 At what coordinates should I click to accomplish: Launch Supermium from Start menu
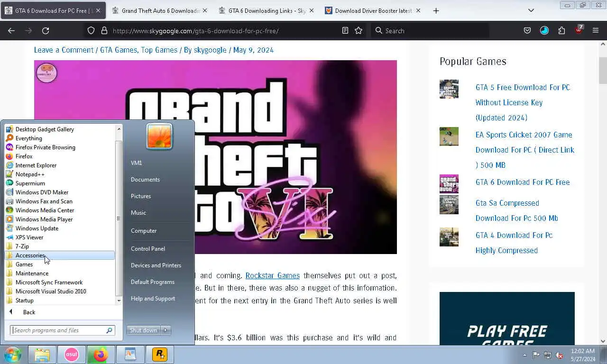pos(60,183)
